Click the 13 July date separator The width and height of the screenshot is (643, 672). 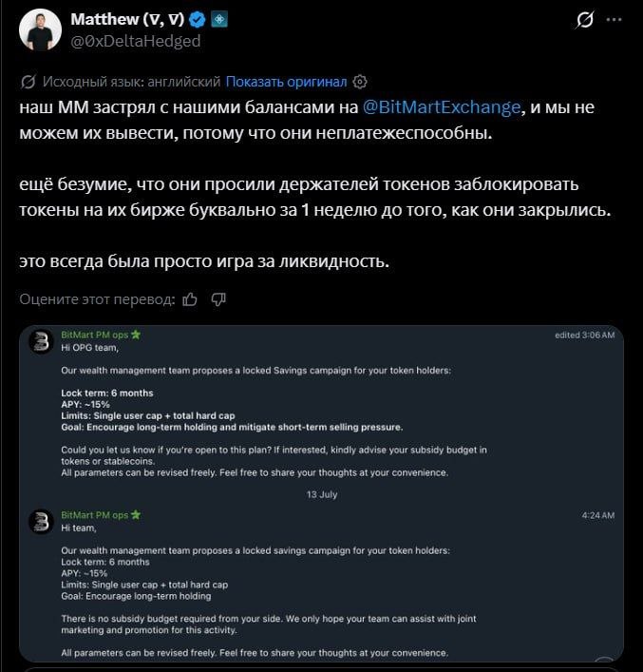point(322,494)
